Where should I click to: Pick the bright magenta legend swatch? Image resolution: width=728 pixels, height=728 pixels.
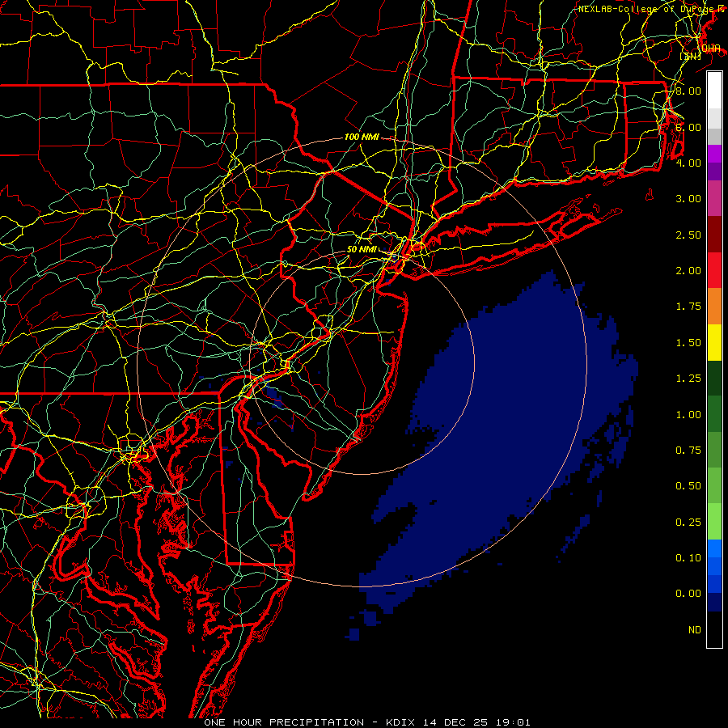714,154
